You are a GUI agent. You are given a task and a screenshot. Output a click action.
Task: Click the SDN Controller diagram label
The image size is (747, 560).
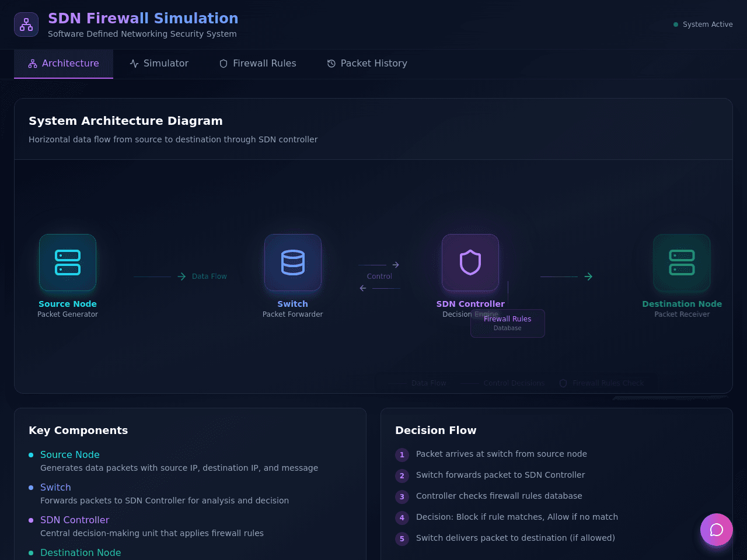click(470, 304)
